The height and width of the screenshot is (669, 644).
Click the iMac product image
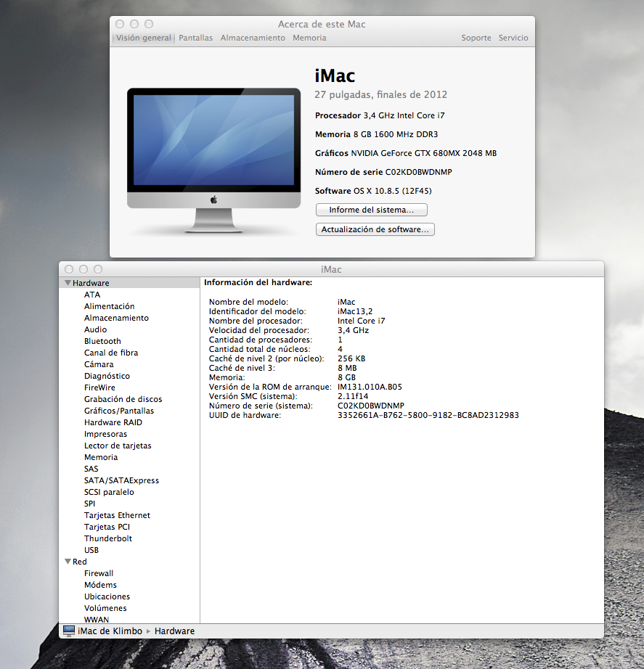point(213,160)
